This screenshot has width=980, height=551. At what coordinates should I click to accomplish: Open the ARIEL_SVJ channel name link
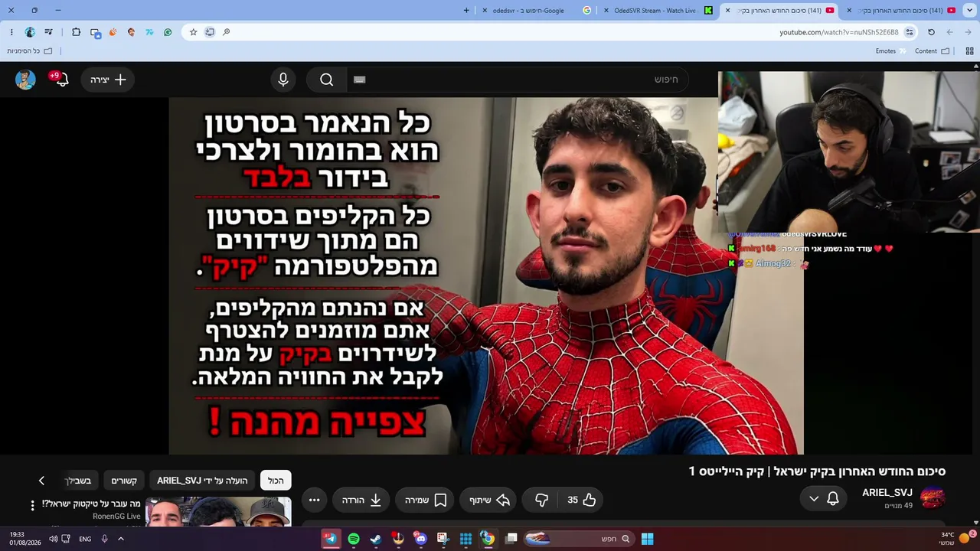[x=887, y=493]
